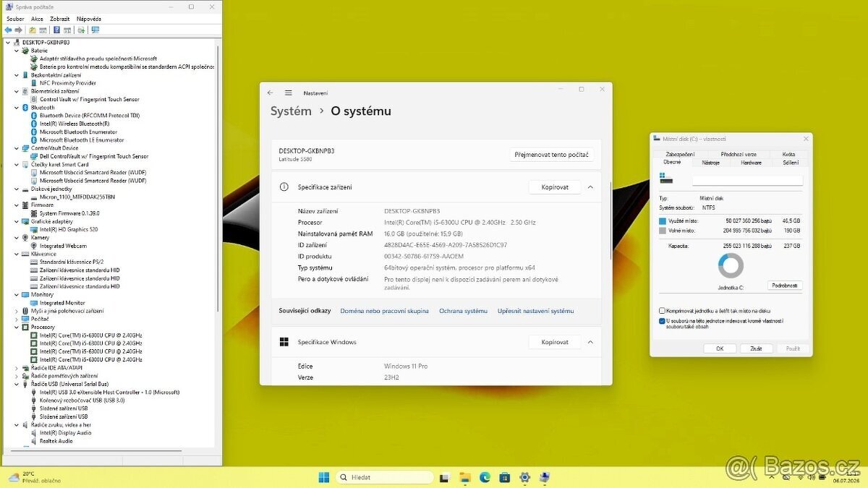Click OK in disk properties dialog
Image resolution: width=868 pixels, height=488 pixels.
[720, 348]
